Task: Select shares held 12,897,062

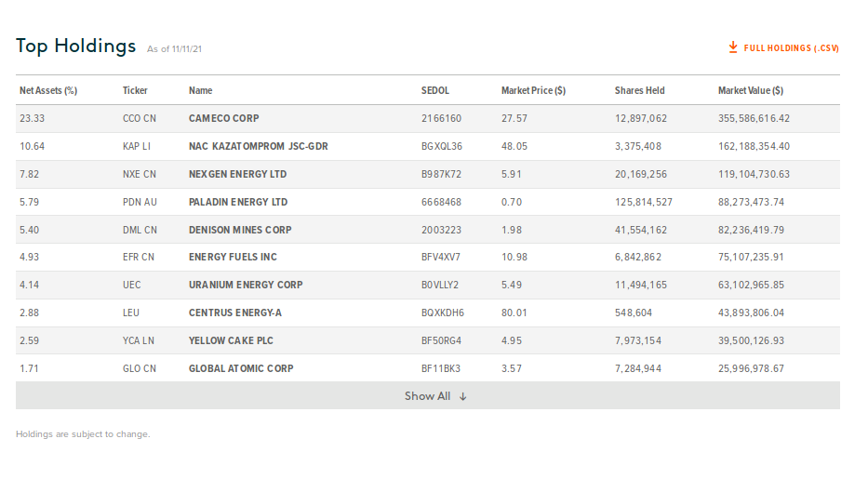Action: [x=641, y=118]
